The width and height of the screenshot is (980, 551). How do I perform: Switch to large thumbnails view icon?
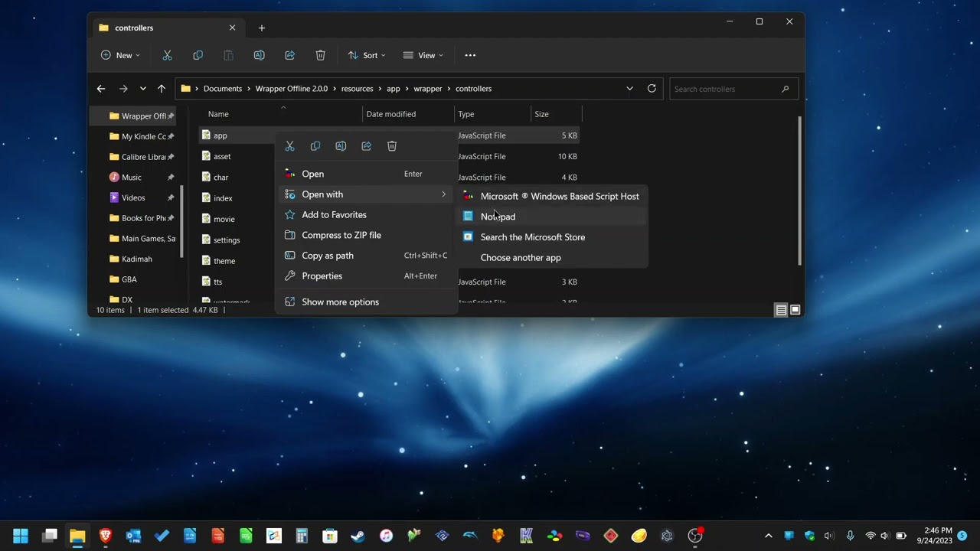point(795,310)
